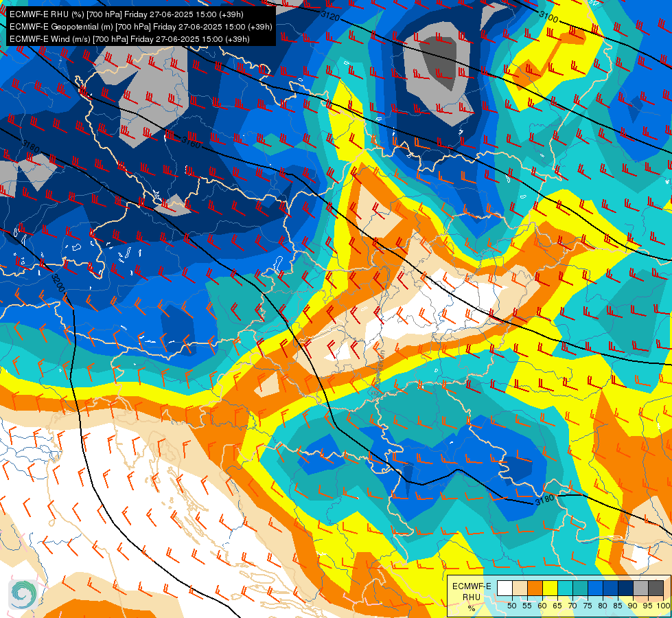Pick the beige 50–55 legend swatch
Screen dimensions: 672x618
[x=520, y=588]
